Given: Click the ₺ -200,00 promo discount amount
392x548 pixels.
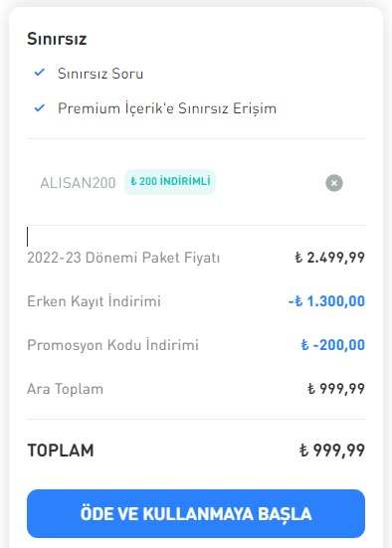Looking at the screenshot, I should (x=333, y=345).
